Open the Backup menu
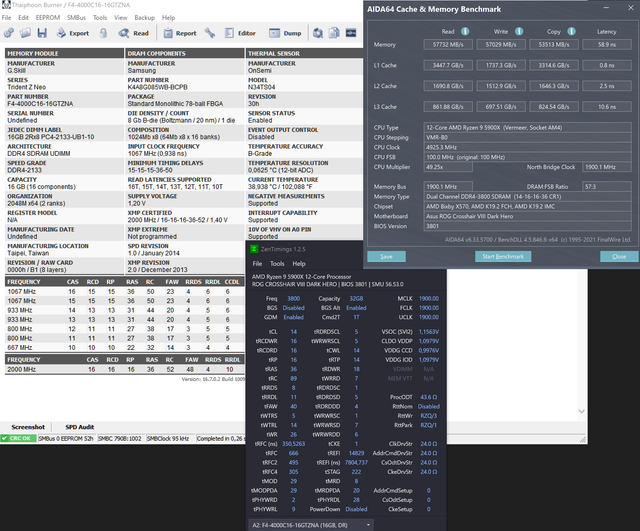Screen dimensions: 640x531 point(144,18)
